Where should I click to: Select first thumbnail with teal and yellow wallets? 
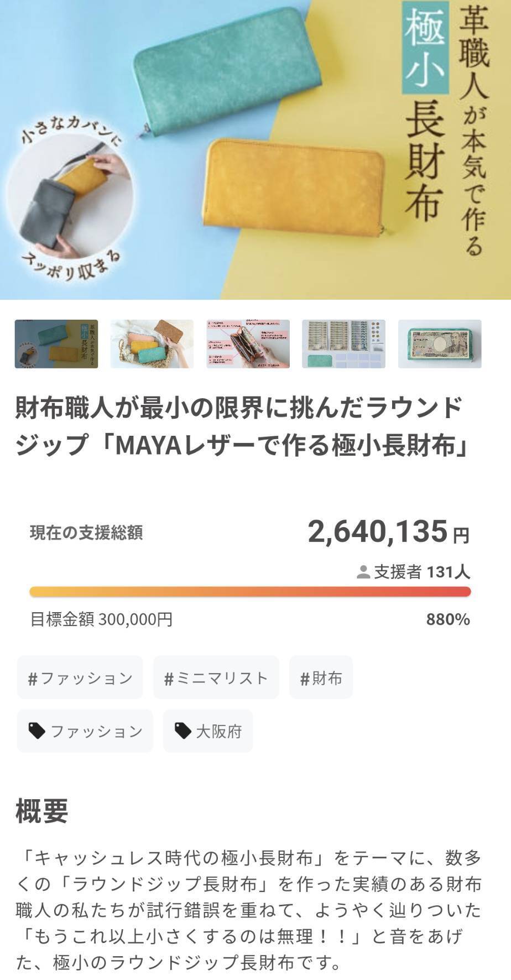coord(56,344)
